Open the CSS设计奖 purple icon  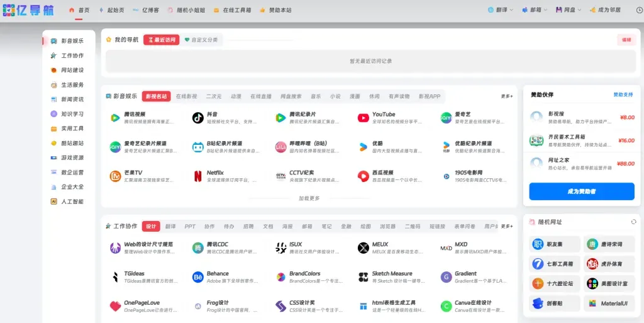pos(280,306)
